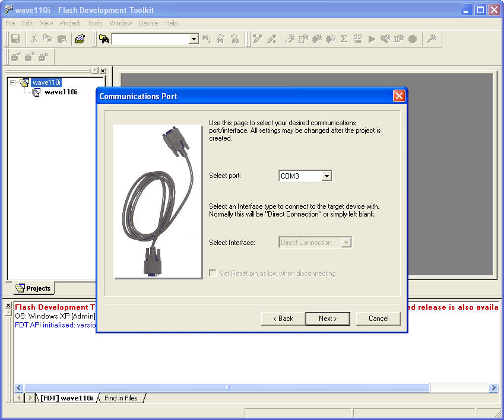Open the Select Interface Direct Connection dropdown
This screenshot has height=420, width=504.
point(346,243)
